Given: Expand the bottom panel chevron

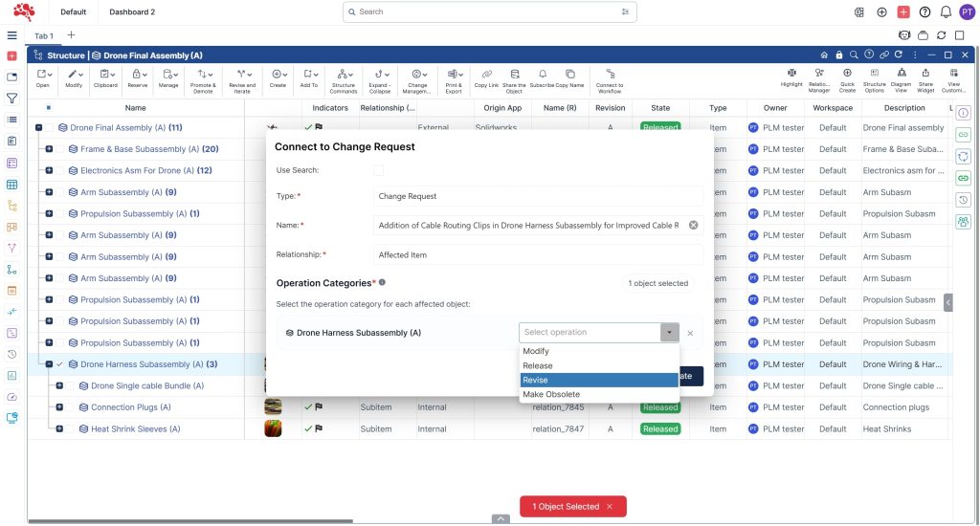Looking at the screenshot, I should [x=501, y=519].
